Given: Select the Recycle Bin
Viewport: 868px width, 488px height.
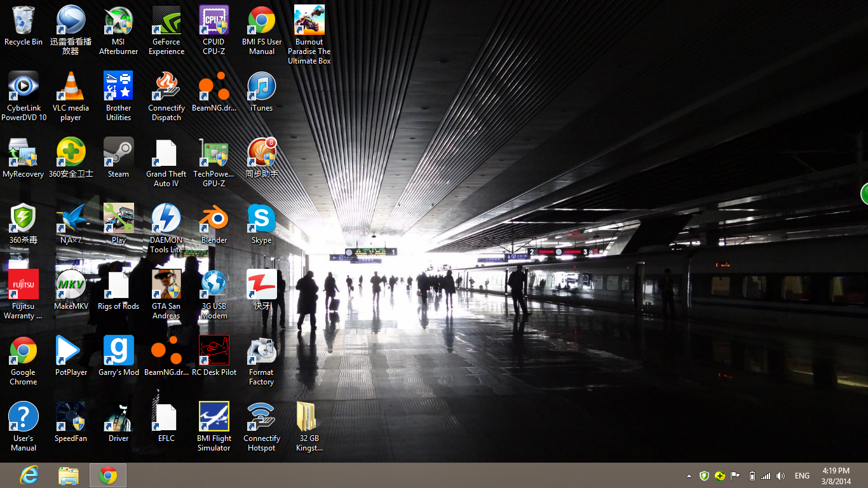Looking at the screenshot, I should point(24,21).
